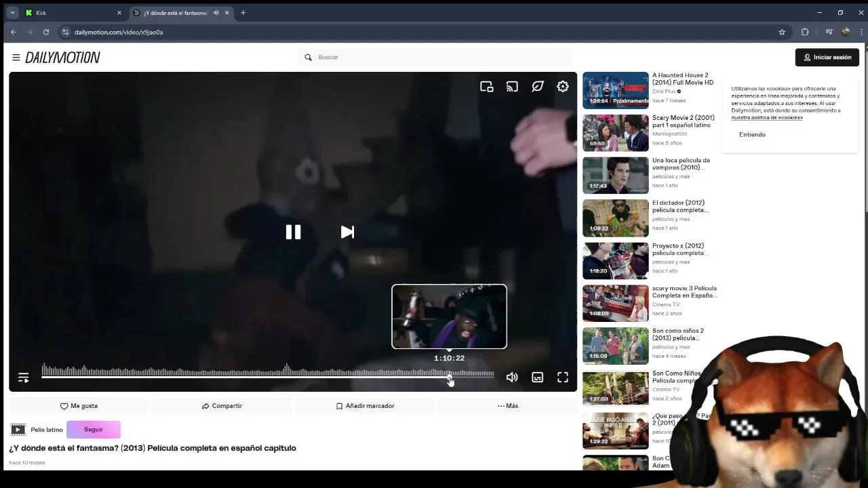Open the Chrome profile avatar
The image size is (868, 488).
pos(846,32)
